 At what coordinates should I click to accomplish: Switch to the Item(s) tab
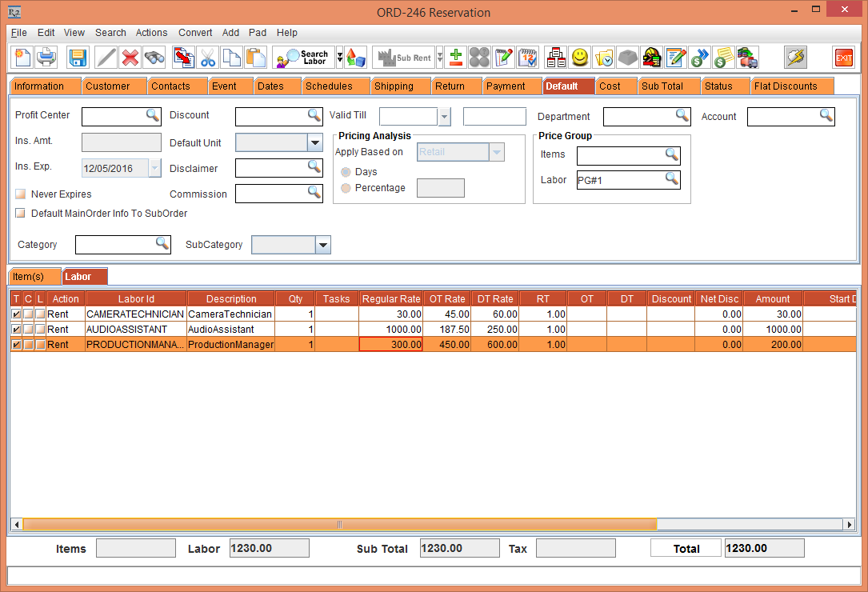(x=34, y=277)
